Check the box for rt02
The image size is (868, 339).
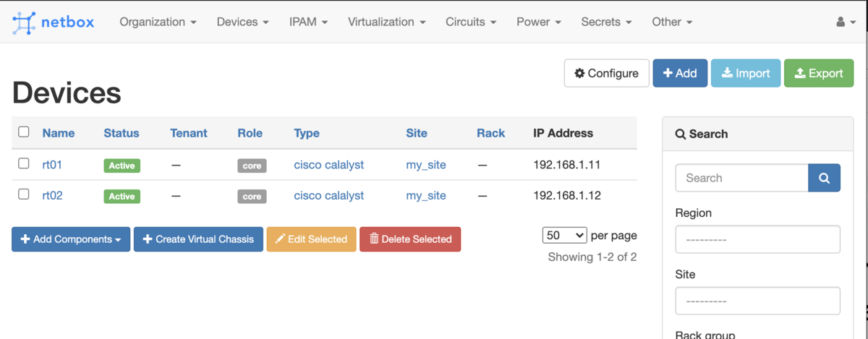tap(24, 194)
